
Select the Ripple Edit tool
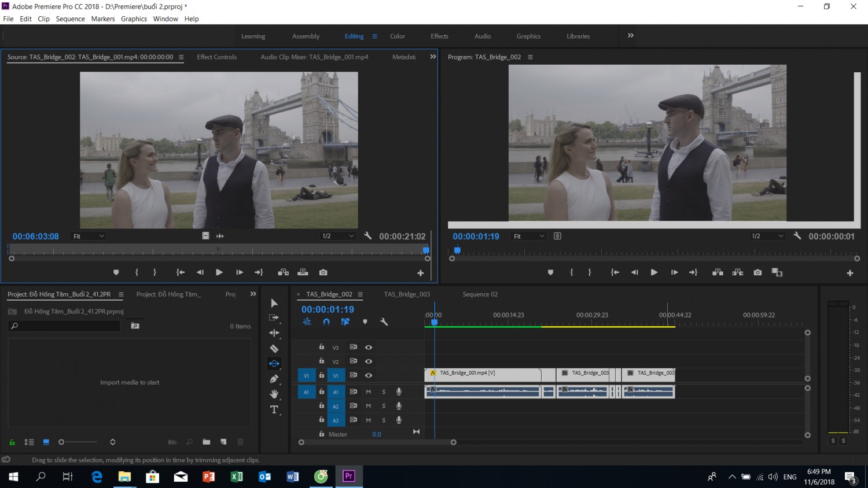coord(274,333)
